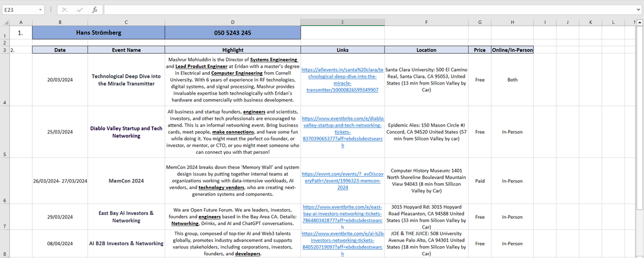
Task: Select column L header
Action: click(613, 22)
